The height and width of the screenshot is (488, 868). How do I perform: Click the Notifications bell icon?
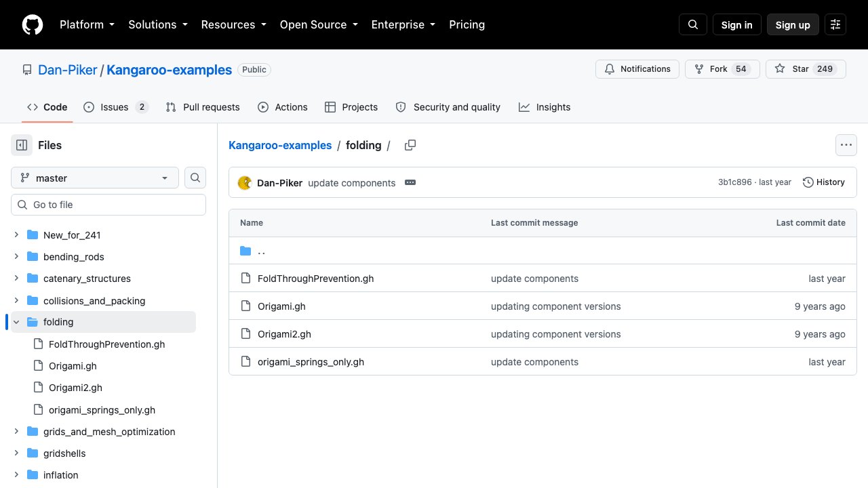pos(610,69)
